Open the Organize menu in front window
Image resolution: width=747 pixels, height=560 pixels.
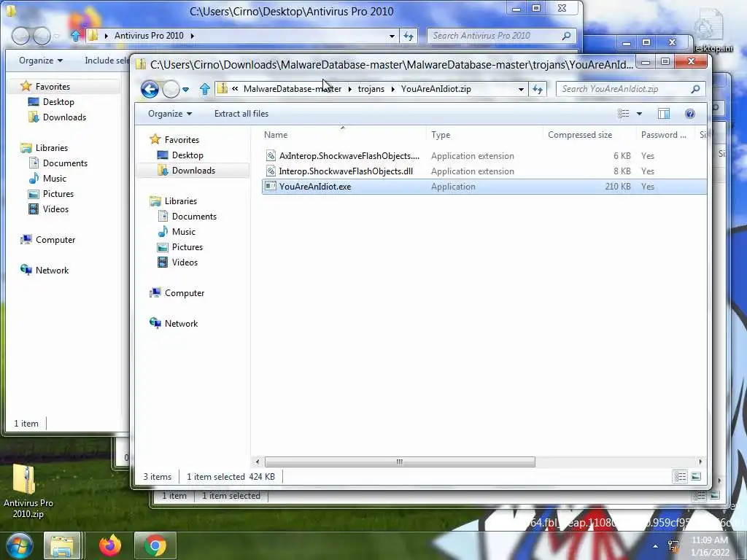169,114
